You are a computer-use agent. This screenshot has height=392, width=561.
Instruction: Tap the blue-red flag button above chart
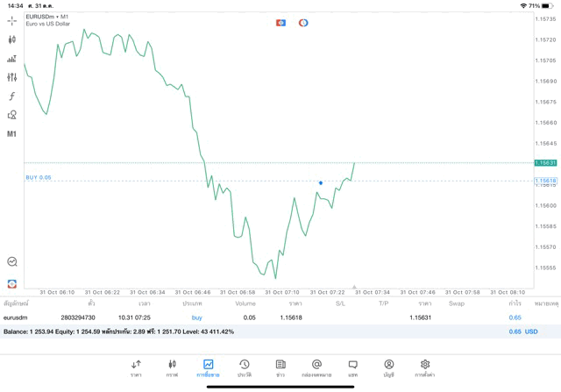click(280, 23)
